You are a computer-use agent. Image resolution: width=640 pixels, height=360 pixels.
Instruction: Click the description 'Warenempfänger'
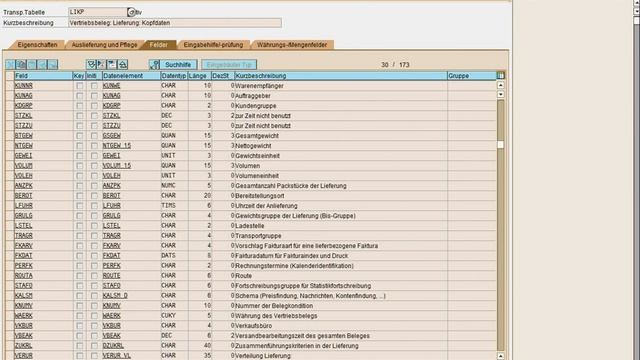point(259,86)
